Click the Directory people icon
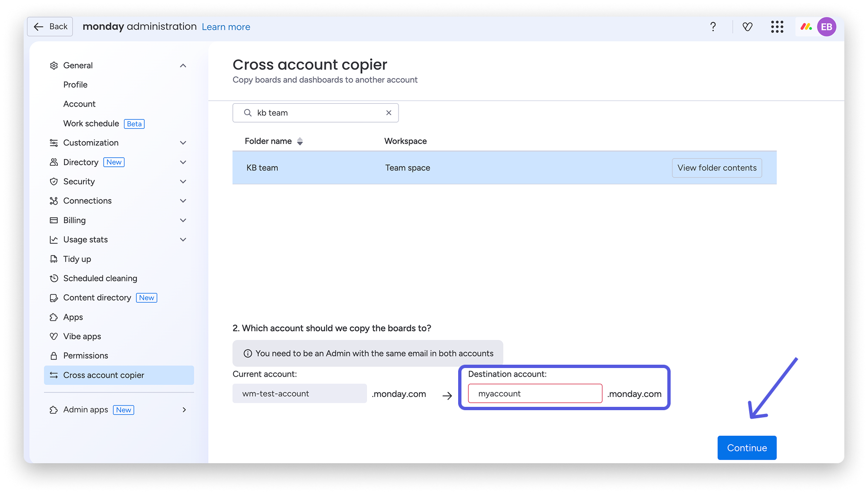Image resolution: width=868 pixels, height=494 pixels. pos(54,162)
